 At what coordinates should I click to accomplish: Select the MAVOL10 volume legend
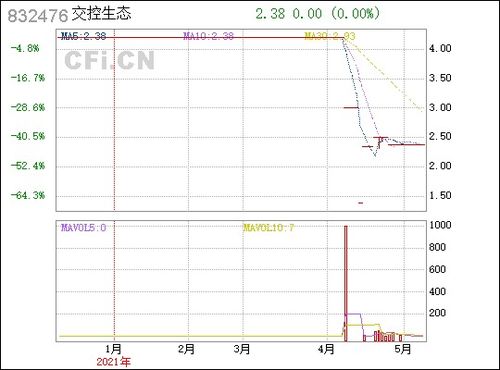pos(269,228)
